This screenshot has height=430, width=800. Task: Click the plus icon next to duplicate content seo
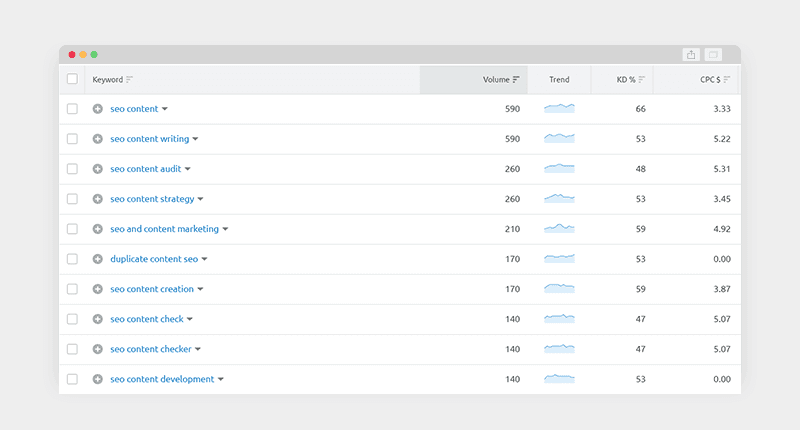(98, 259)
